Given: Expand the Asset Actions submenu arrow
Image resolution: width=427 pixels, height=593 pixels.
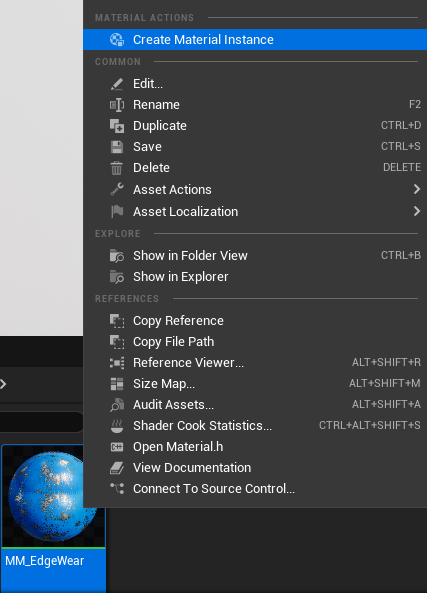Looking at the screenshot, I should pyautogui.click(x=416, y=189).
